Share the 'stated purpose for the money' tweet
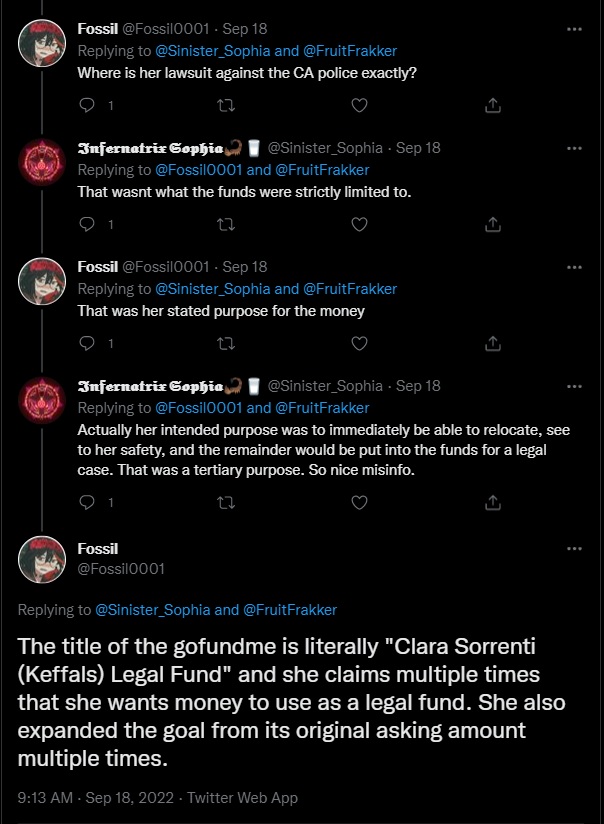 coord(492,343)
